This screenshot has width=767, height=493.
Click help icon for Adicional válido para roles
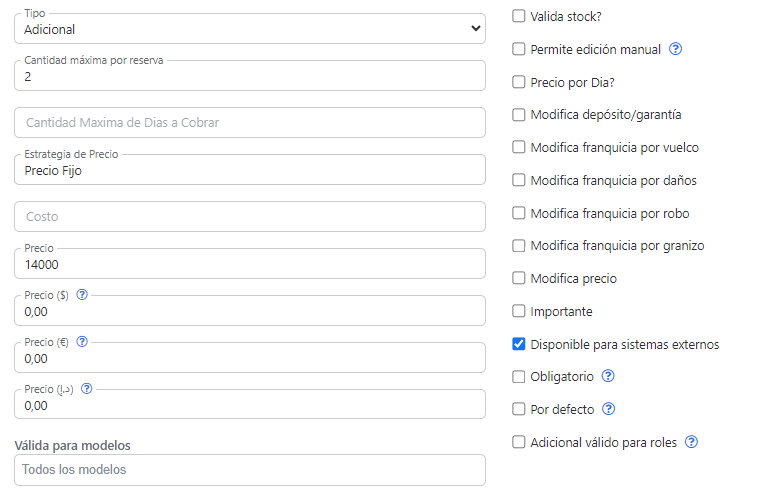(691, 442)
